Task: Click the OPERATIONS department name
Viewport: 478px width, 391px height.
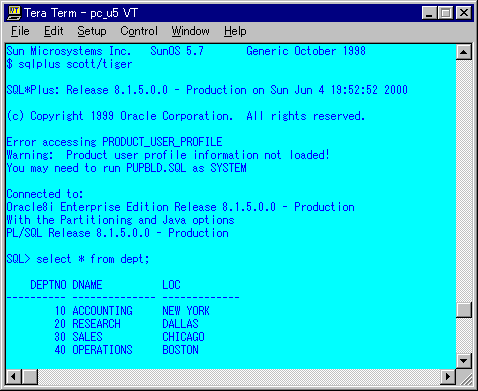Action: [102, 350]
